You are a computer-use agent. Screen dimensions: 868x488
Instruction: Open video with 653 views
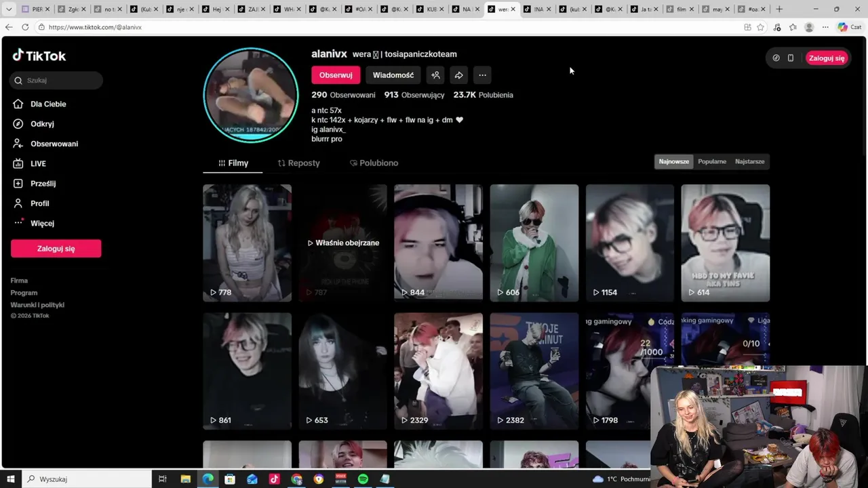click(342, 371)
